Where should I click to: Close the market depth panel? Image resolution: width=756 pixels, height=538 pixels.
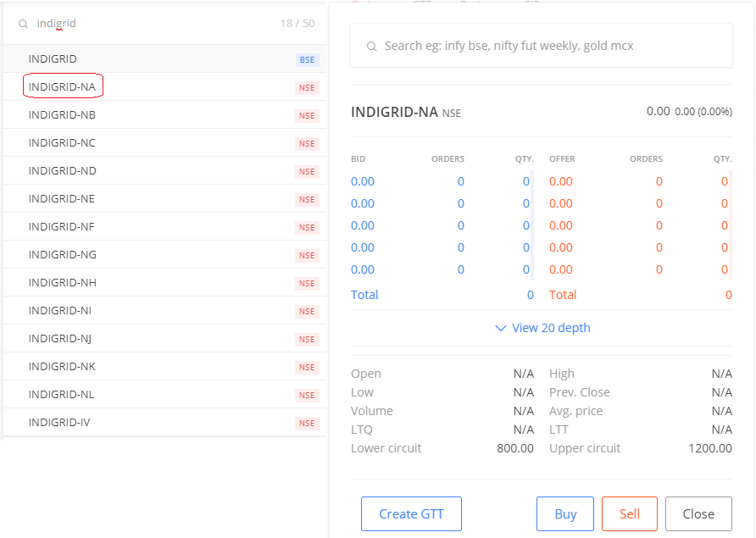point(698,514)
